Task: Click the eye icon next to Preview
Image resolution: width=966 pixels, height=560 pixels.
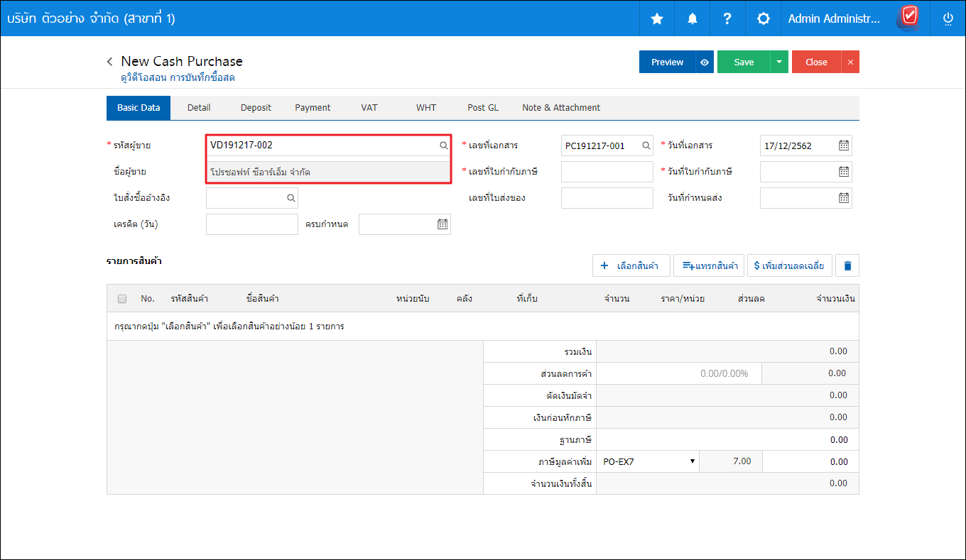Action: point(705,62)
